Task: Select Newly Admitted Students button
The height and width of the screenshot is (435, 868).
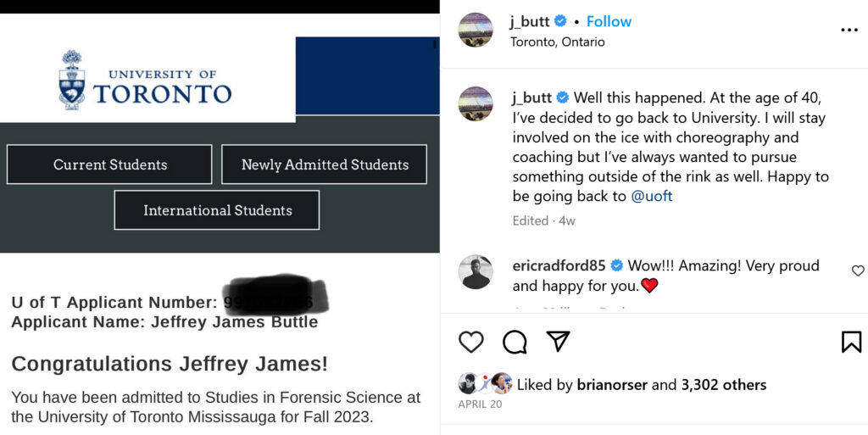Action: tap(324, 165)
